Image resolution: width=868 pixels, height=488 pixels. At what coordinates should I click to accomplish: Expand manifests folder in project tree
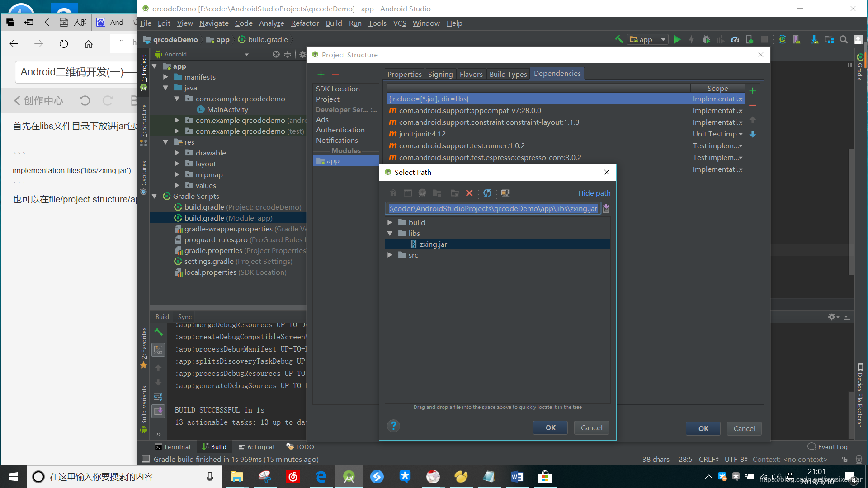[x=166, y=77]
